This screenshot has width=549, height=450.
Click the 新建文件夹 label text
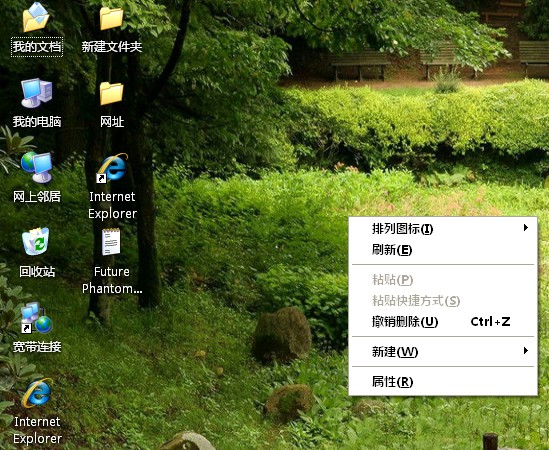[112, 47]
